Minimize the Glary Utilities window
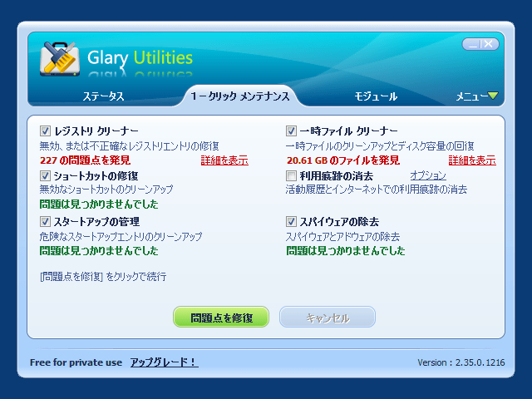This screenshot has height=399, width=532. coord(472,44)
